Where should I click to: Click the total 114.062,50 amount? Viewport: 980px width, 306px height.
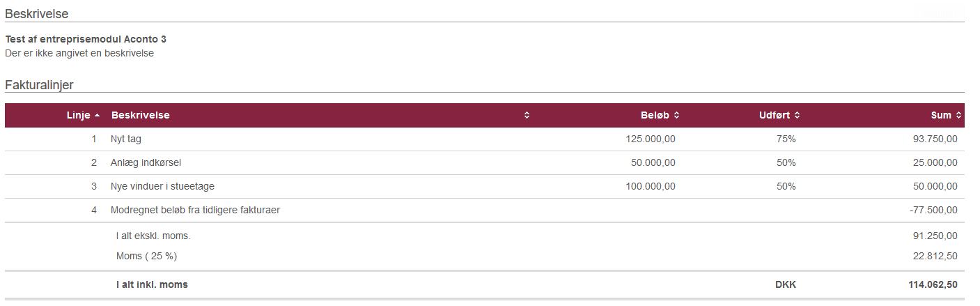(x=932, y=285)
